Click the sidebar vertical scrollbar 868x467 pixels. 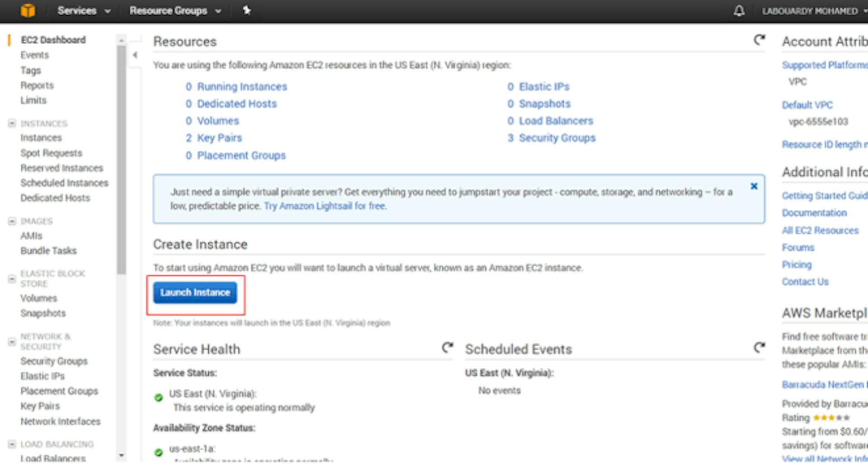121,158
